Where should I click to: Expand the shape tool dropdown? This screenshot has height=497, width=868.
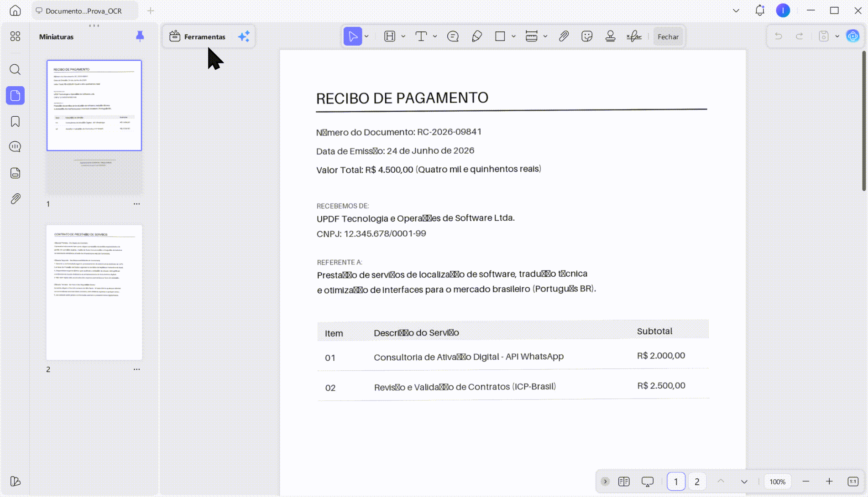pos(513,36)
